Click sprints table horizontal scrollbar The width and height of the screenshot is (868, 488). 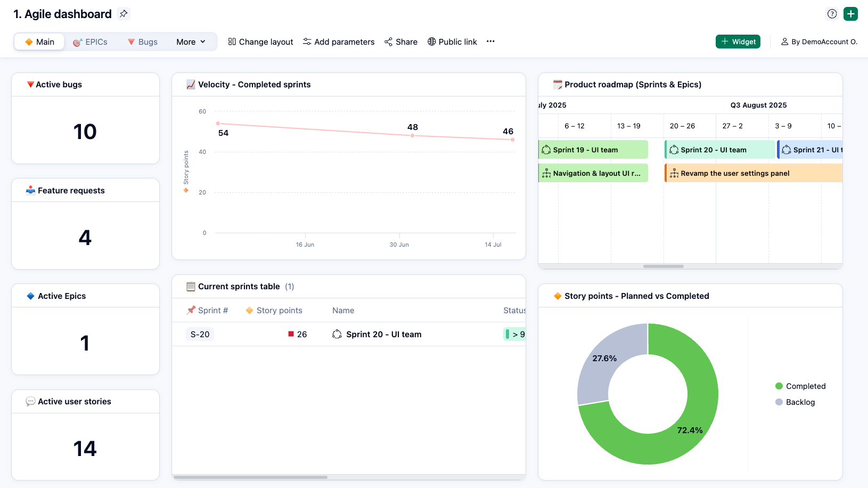point(250,477)
